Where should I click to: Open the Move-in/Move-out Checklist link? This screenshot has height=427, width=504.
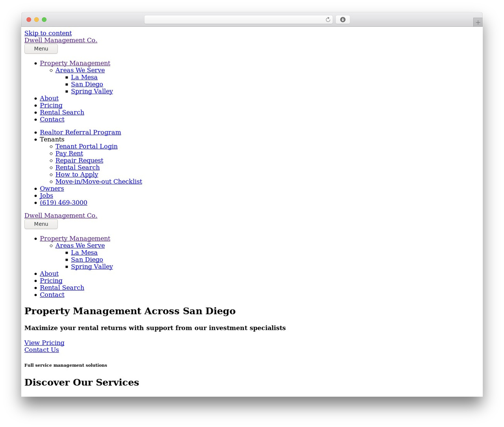tap(98, 182)
